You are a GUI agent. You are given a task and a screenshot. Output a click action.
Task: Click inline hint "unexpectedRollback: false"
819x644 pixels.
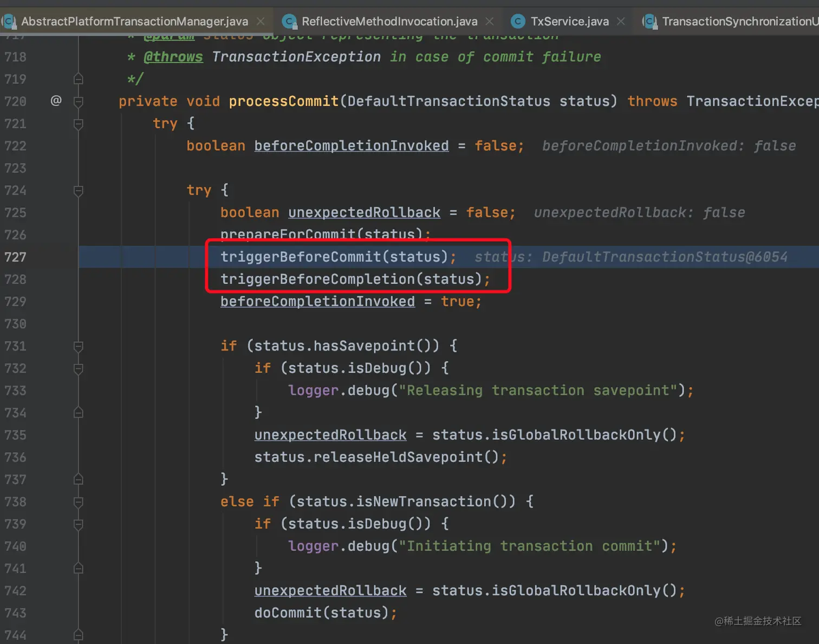[639, 212]
